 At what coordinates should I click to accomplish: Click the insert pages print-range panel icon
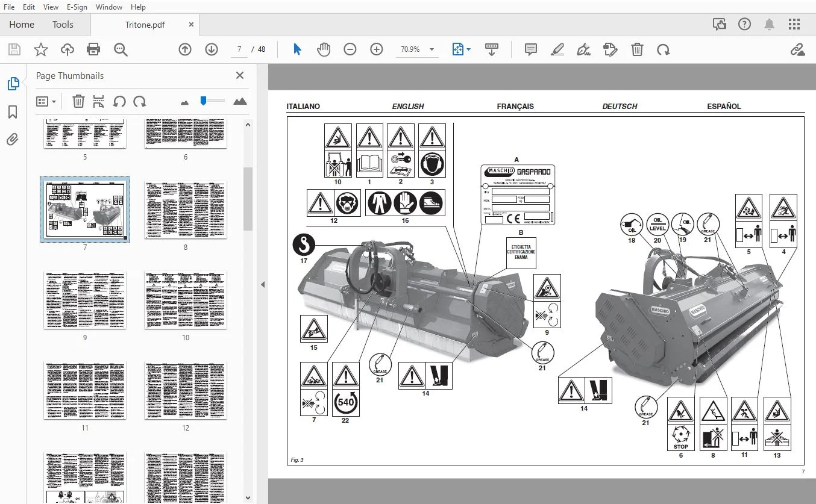pyautogui.click(x=99, y=101)
